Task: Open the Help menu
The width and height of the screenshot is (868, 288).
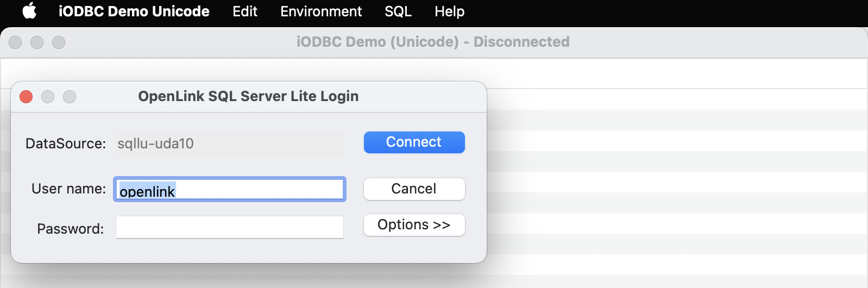Action: pyautogui.click(x=449, y=11)
